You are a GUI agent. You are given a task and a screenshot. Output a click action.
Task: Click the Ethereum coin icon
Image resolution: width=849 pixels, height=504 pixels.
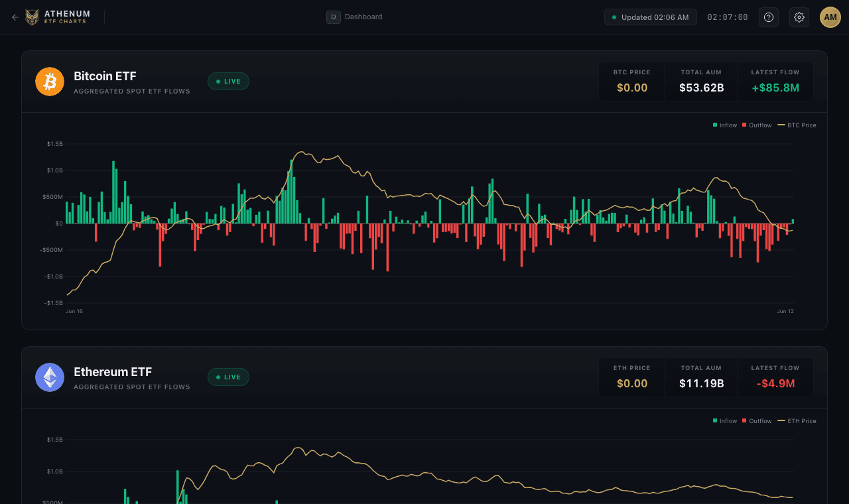(x=50, y=377)
